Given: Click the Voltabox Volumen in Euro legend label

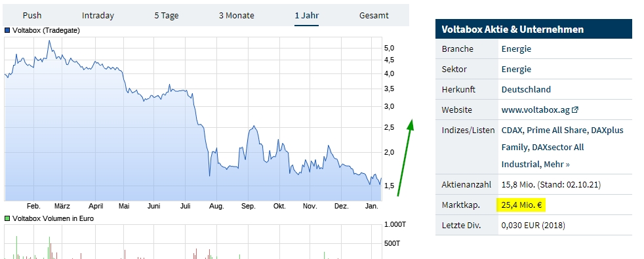Looking at the screenshot, I should pos(53,219).
